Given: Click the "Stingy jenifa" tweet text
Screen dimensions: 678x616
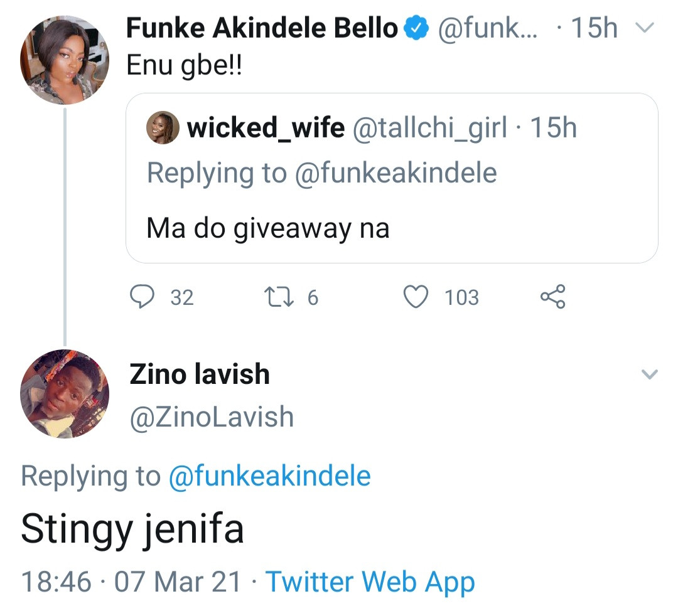Looking at the screenshot, I should [x=132, y=529].
